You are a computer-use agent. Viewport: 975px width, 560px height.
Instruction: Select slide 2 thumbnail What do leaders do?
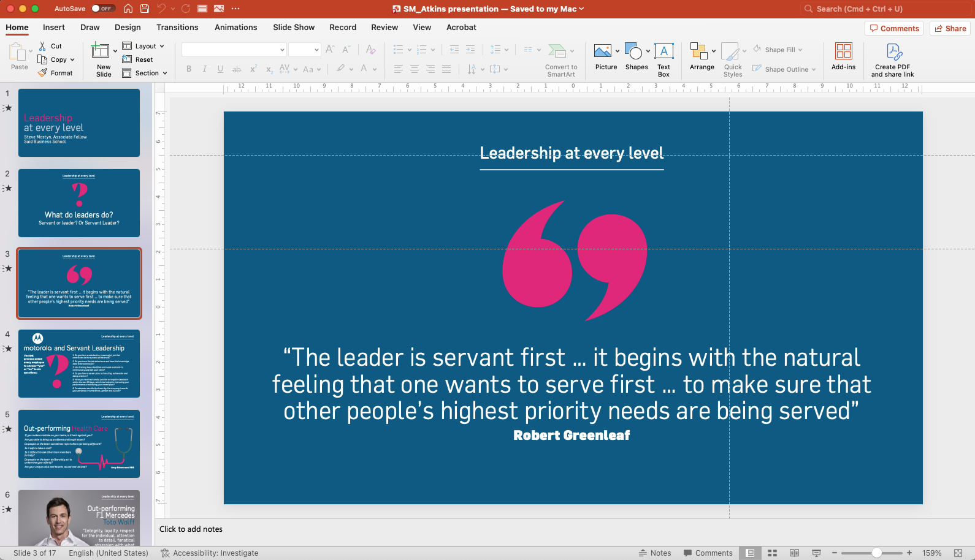pos(79,203)
